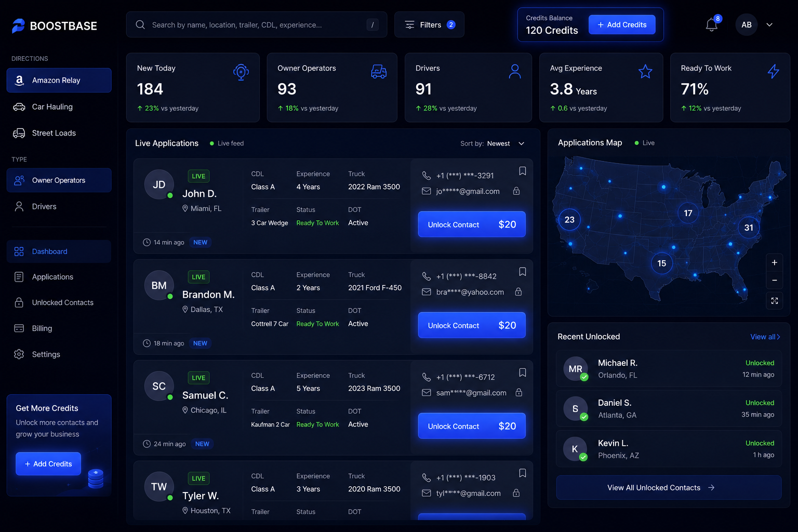This screenshot has height=532, width=798.
Task: Click the Avg Experience star icon
Action: (645, 71)
